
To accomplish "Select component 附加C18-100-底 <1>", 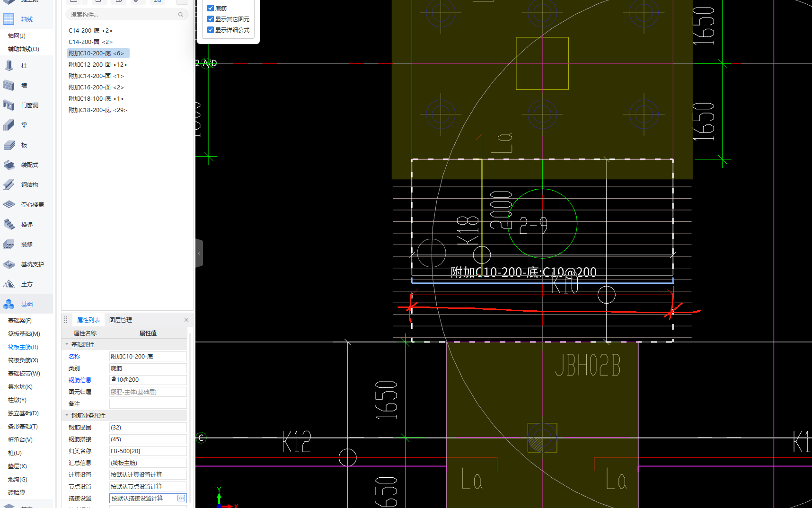I will pyautogui.click(x=96, y=99).
